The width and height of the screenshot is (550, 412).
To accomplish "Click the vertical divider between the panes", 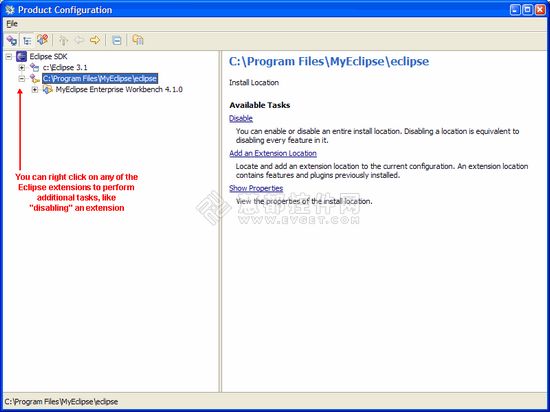I will click(220, 221).
